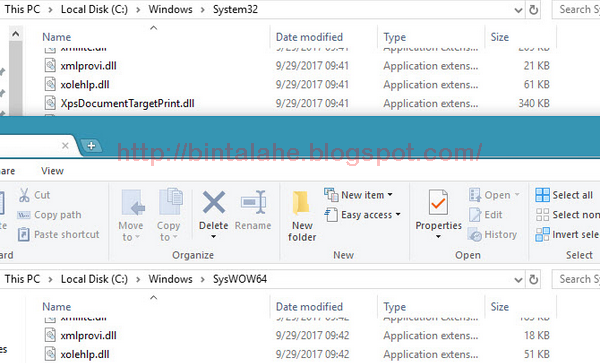
Task: Click the Open button in ribbon
Action: coord(494,195)
